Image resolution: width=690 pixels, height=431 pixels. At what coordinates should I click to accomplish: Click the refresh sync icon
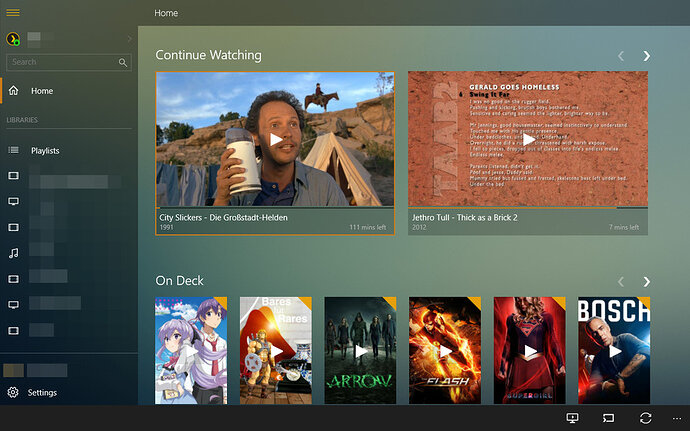[646, 418]
